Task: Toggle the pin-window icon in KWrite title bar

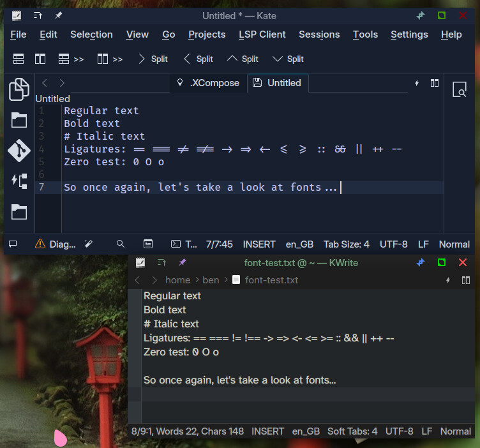Action: (x=183, y=263)
